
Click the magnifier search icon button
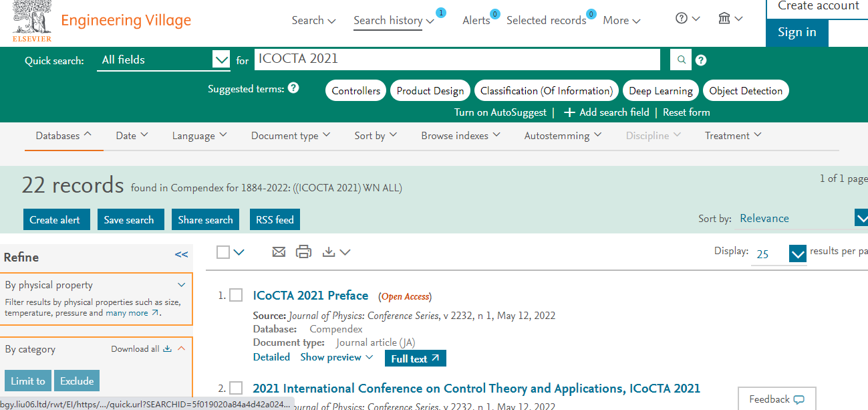tap(680, 60)
